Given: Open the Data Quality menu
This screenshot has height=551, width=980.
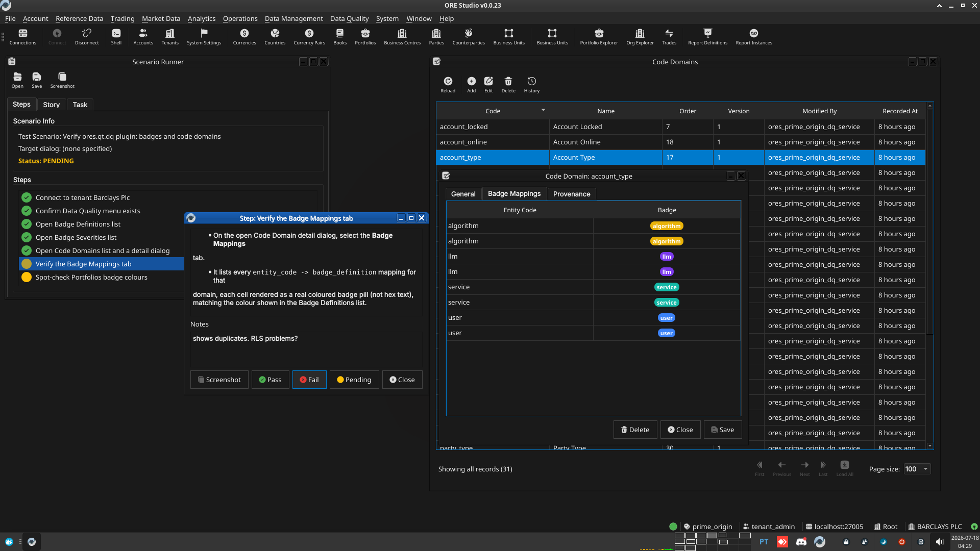Looking at the screenshot, I should [x=349, y=18].
